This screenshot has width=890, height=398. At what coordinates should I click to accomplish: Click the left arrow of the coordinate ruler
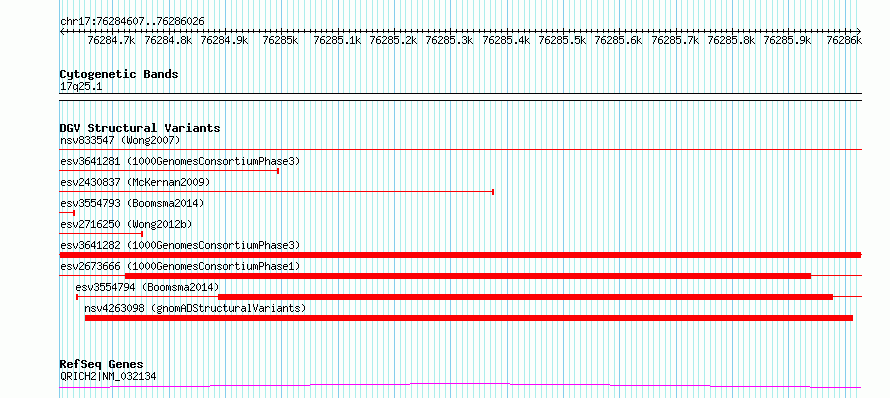tap(62, 31)
